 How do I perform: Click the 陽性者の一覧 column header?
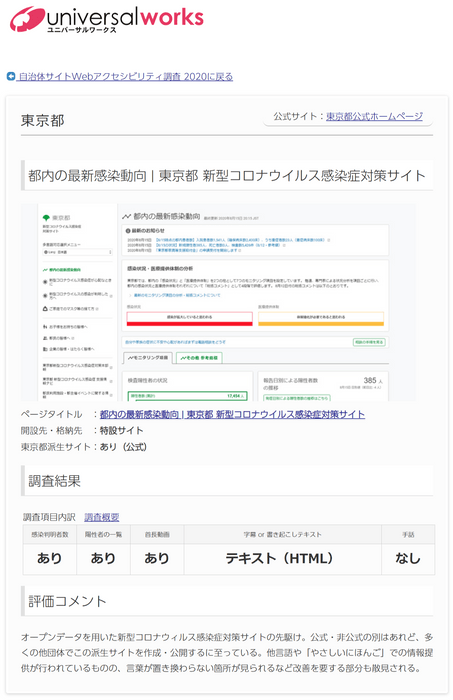[x=104, y=534]
